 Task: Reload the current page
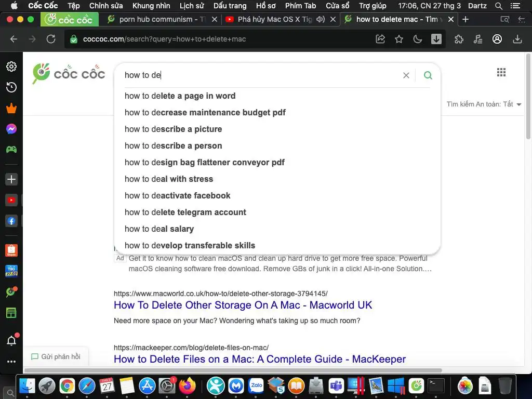[x=51, y=39]
